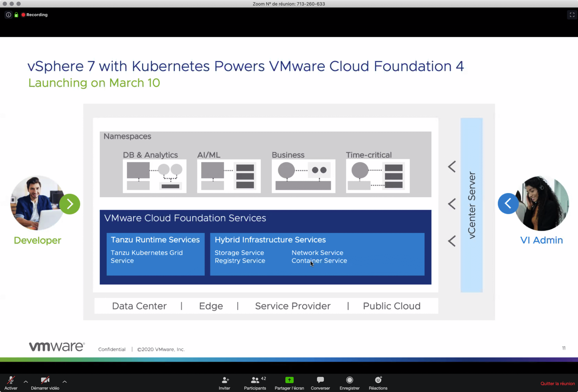Click the Confidential footer text
Image resolution: width=578 pixels, height=392 pixels.
[x=112, y=349]
